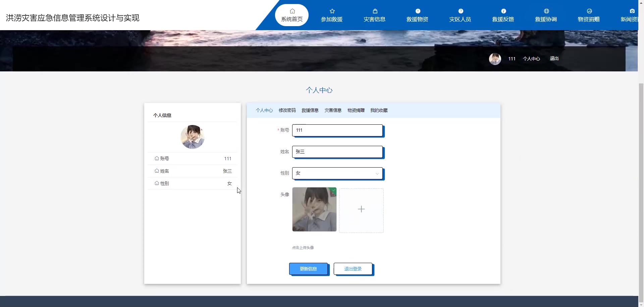644x307 pixels.
Task: Click the user avatar in the banner
Action: tap(495, 59)
